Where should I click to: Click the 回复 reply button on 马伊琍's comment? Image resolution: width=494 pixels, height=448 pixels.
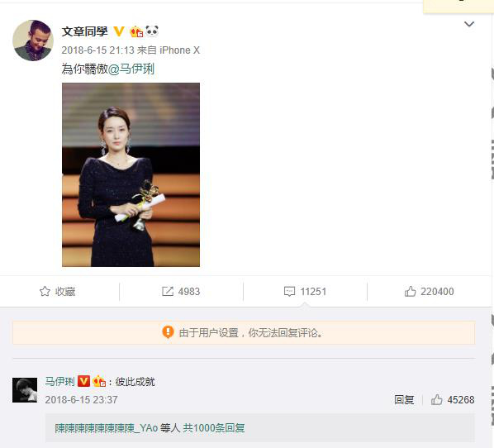tap(404, 399)
